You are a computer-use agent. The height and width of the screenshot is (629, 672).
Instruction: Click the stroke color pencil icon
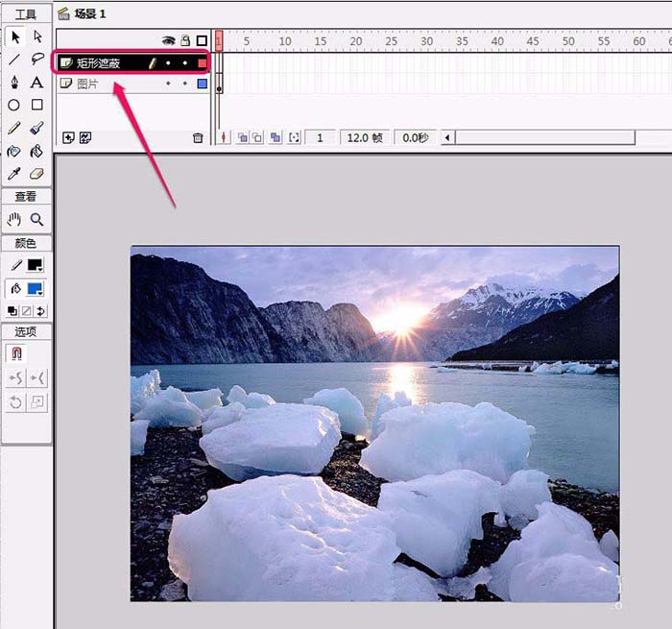(16, 265)
